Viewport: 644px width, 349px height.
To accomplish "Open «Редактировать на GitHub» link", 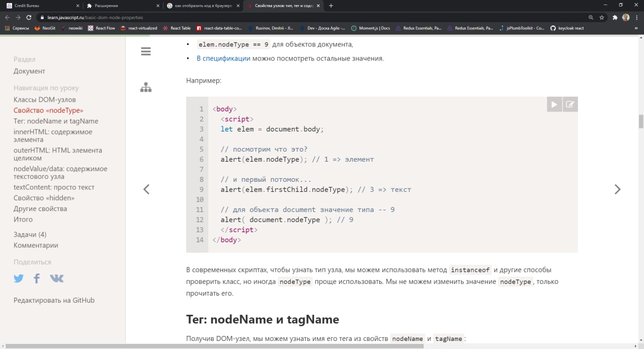I will point(54,301).
